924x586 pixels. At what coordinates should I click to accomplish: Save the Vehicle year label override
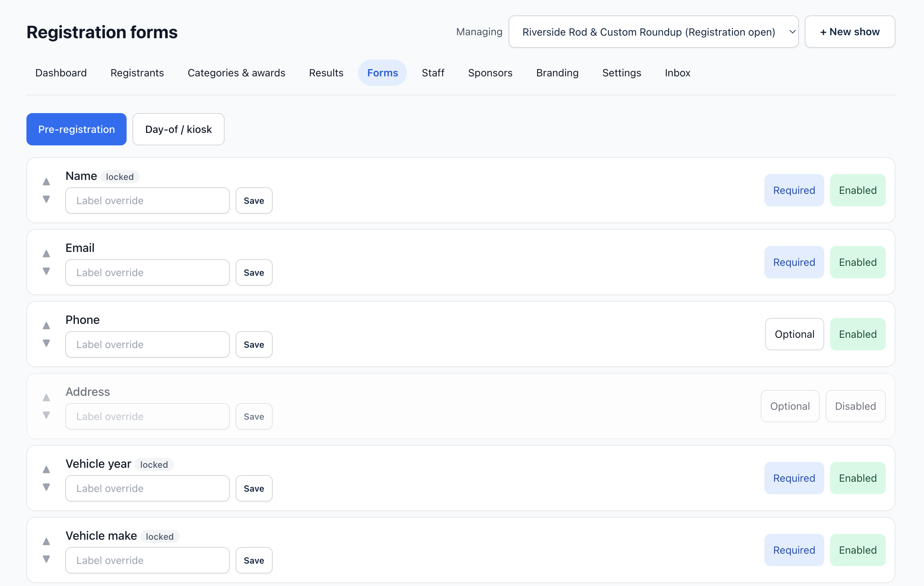coord(254,488)
